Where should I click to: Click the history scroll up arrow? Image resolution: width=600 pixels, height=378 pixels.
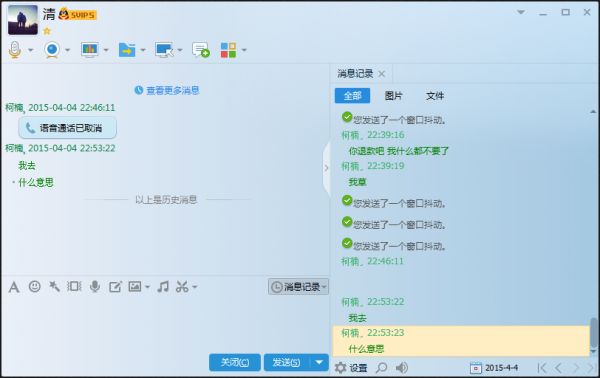click(593, 112)
